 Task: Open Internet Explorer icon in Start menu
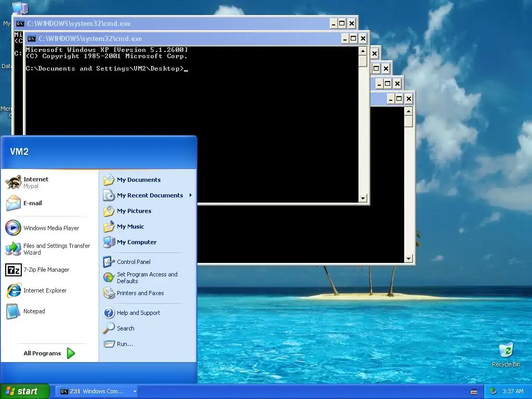tap(14, 290)
